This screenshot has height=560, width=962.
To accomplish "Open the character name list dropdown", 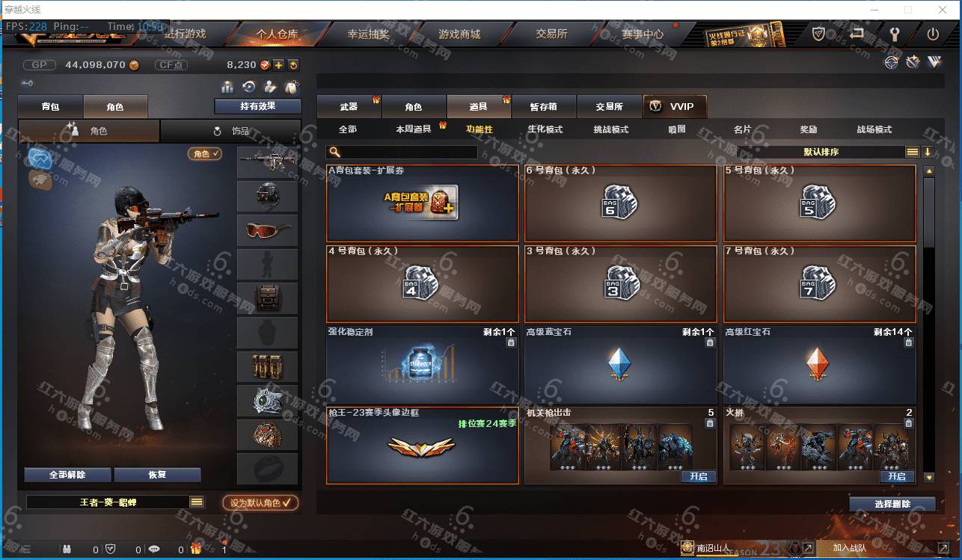I will click(197, 502).
